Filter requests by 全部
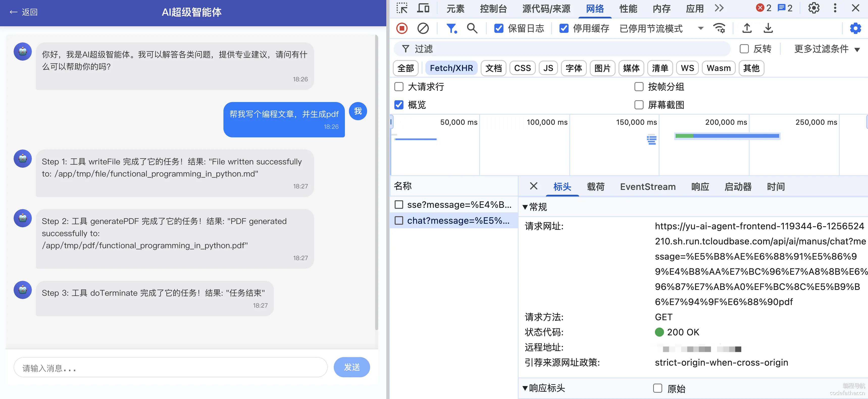This screenshot has height=399, width=868. tap(406, 68)
